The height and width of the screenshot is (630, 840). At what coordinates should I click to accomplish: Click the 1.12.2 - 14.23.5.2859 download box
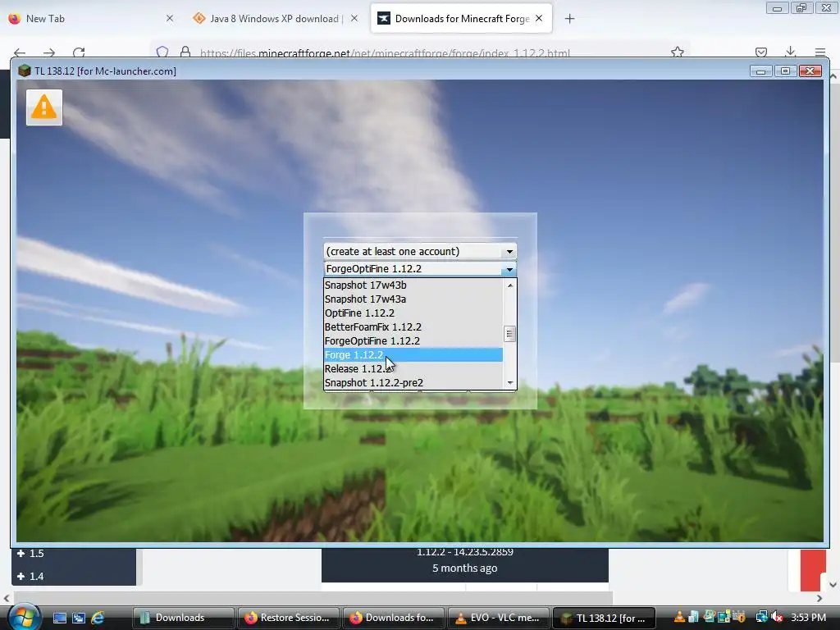coord(465,564)
